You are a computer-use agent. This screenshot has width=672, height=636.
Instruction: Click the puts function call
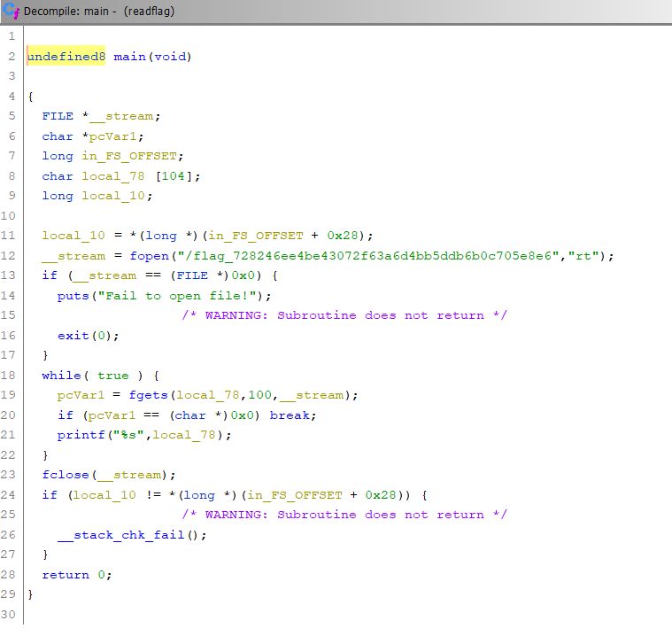(72, 296)
